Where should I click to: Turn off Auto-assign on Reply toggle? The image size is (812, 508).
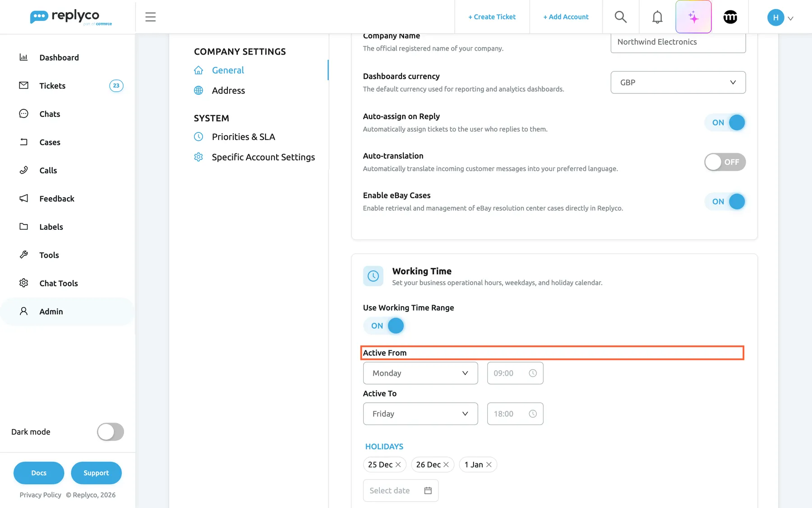[x=725, y=122]
